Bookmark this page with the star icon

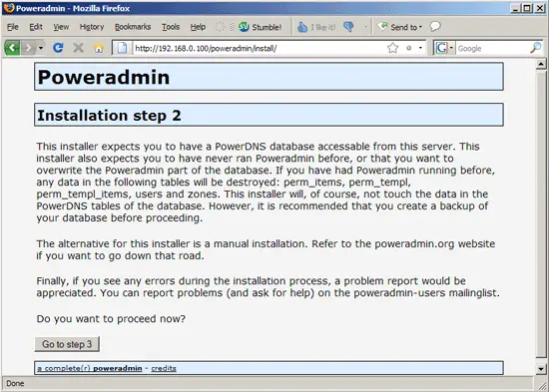point(393,48)
